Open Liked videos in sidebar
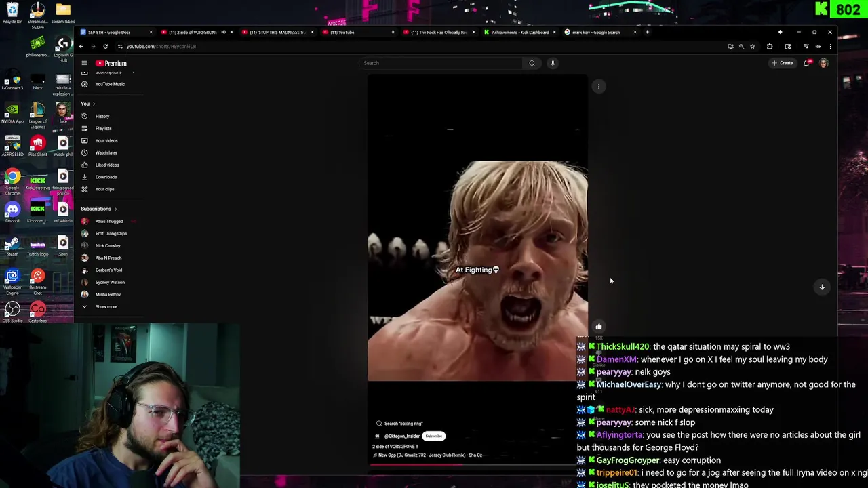 click(x=107, y=165)
